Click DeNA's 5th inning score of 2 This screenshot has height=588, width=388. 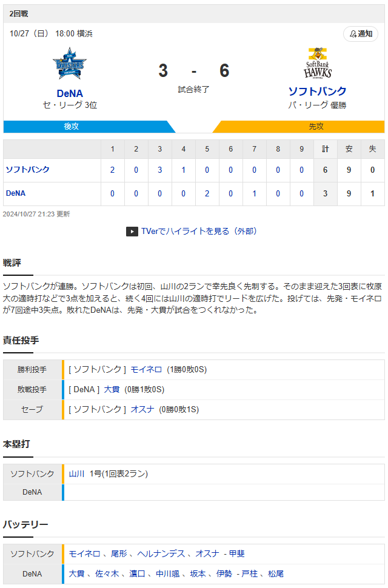click(x=207, y=193)
